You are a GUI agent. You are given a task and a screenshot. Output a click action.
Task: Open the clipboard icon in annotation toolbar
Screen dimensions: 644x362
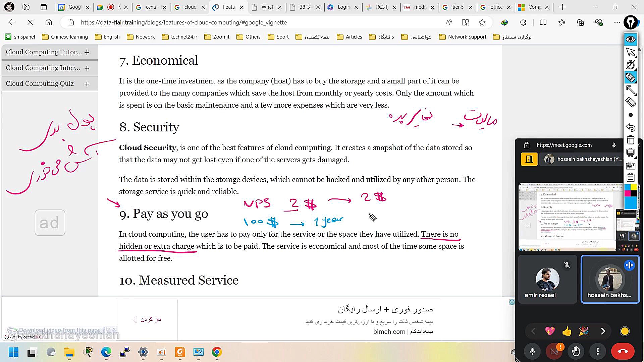coord(631,177)
